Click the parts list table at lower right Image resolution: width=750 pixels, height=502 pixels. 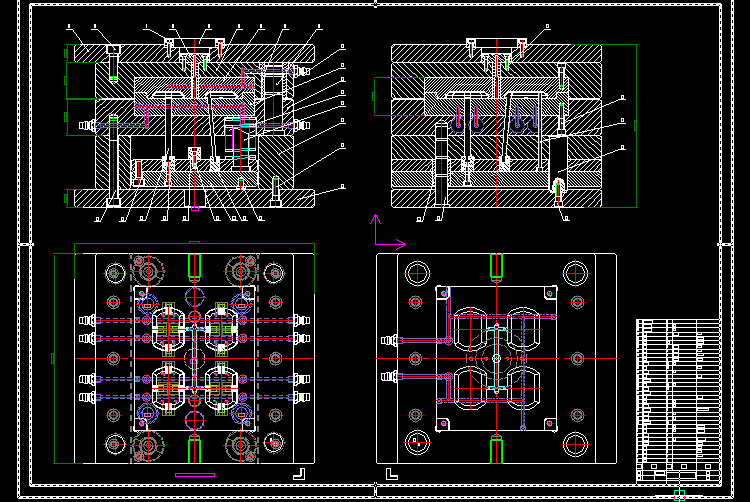point(678,401)
